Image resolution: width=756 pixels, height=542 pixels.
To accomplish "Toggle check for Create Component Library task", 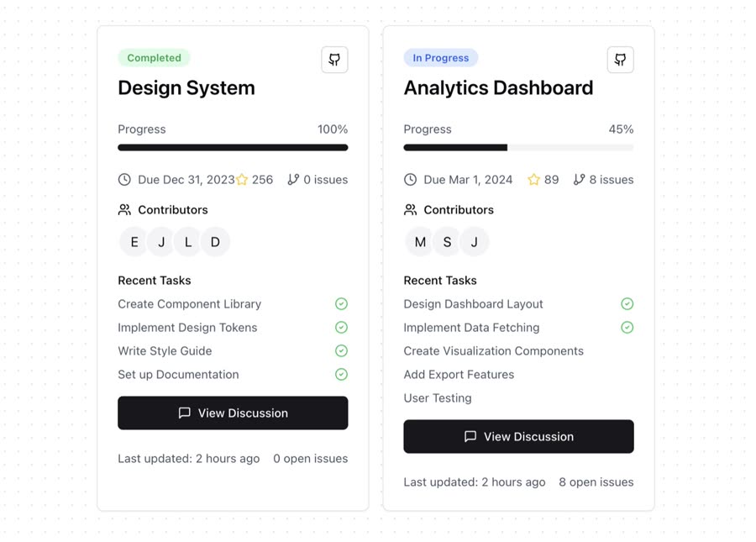I will click(341, 304).
